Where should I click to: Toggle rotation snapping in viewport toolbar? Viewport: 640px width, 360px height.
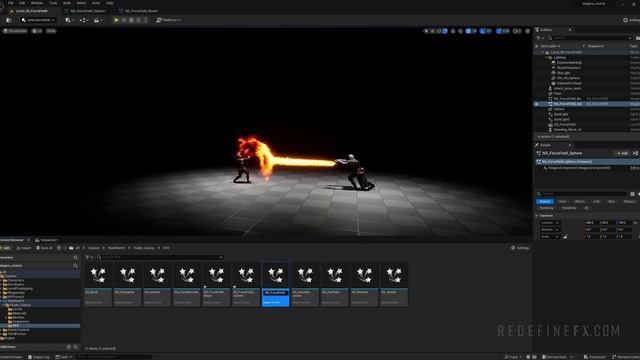click(x=482, y=31)
